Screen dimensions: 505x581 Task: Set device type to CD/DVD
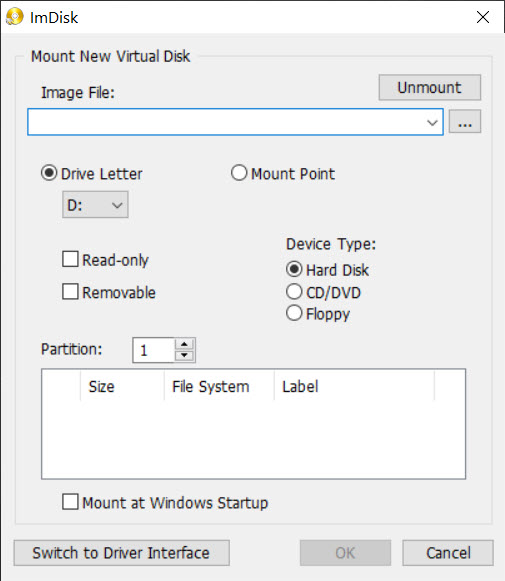tap(294, 292)
